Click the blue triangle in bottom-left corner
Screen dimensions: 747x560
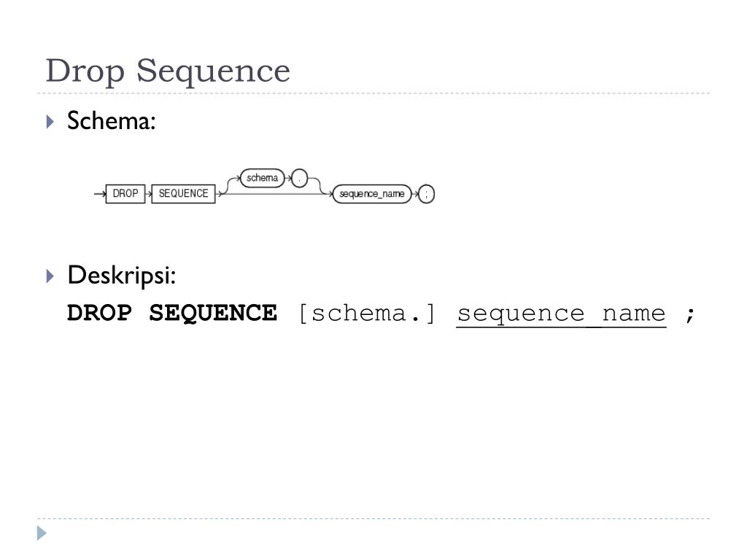pos(42,533)
